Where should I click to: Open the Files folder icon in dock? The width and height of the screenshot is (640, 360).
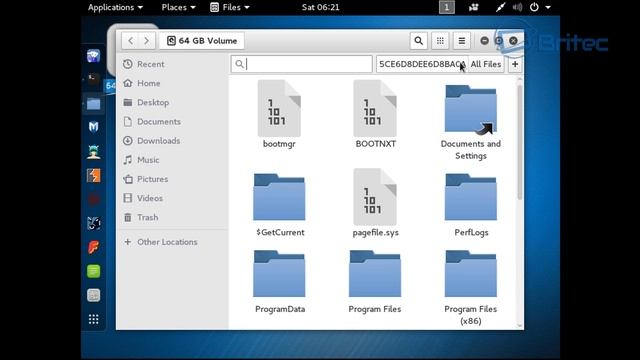(x=93, y=104)
